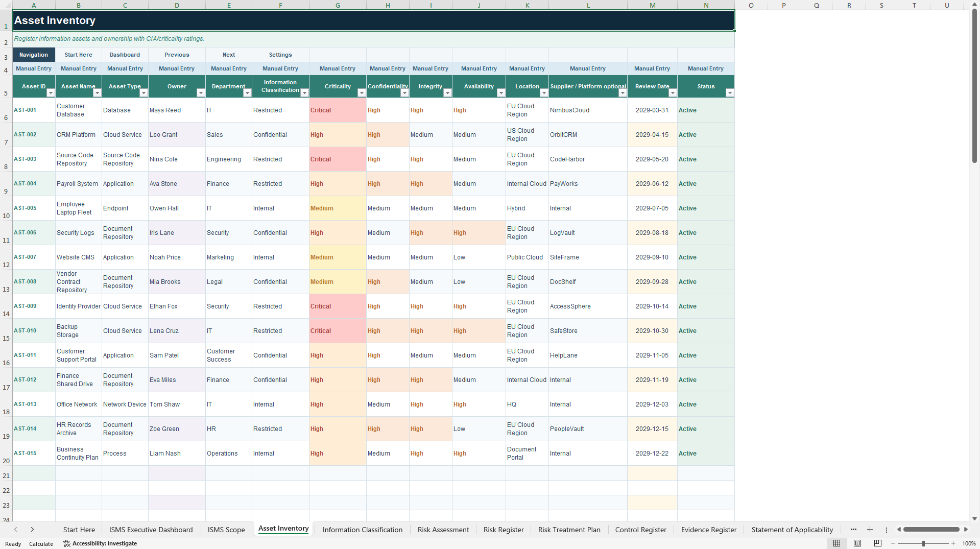
Task: Select the row 10 header
Action: 6,208
